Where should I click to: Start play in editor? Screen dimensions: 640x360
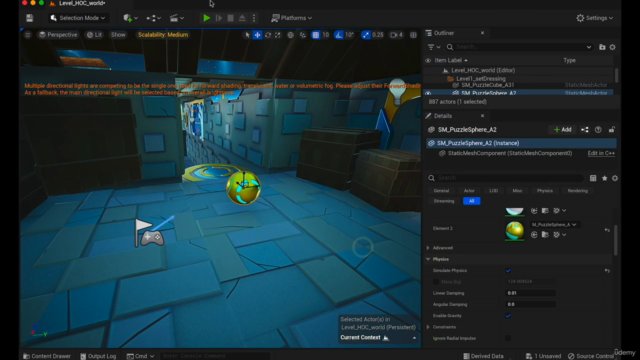tap(207, 18)
